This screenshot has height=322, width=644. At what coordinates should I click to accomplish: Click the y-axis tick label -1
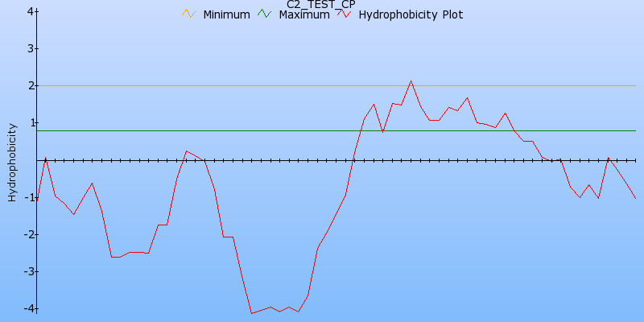coord(28,197)
